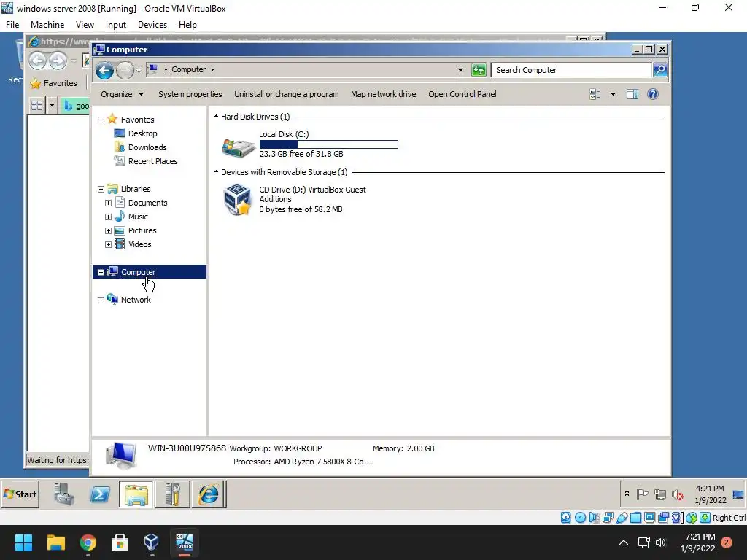Click the tools taskbar icon beside Explorer

tap(172, 494)
